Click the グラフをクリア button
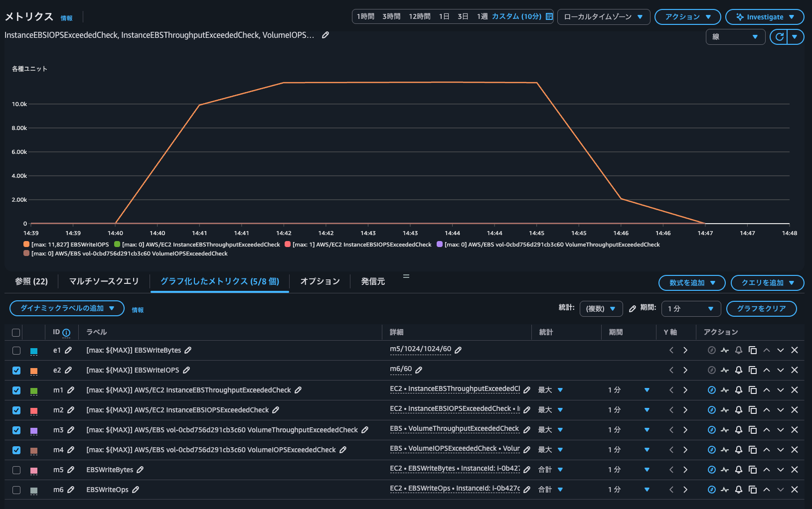This screenshot has height=509, width=812. pyautogui.click(x=761, y=309)
